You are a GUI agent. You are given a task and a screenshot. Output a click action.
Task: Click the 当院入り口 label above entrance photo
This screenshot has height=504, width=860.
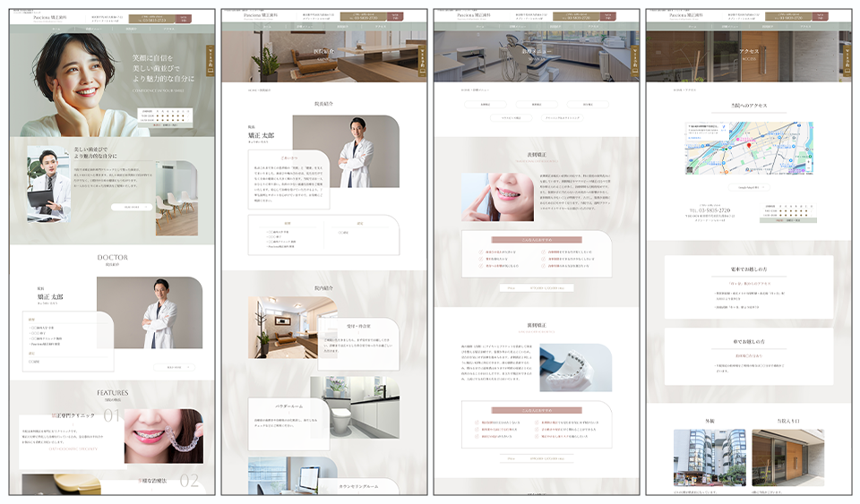(x=788, y=422)
